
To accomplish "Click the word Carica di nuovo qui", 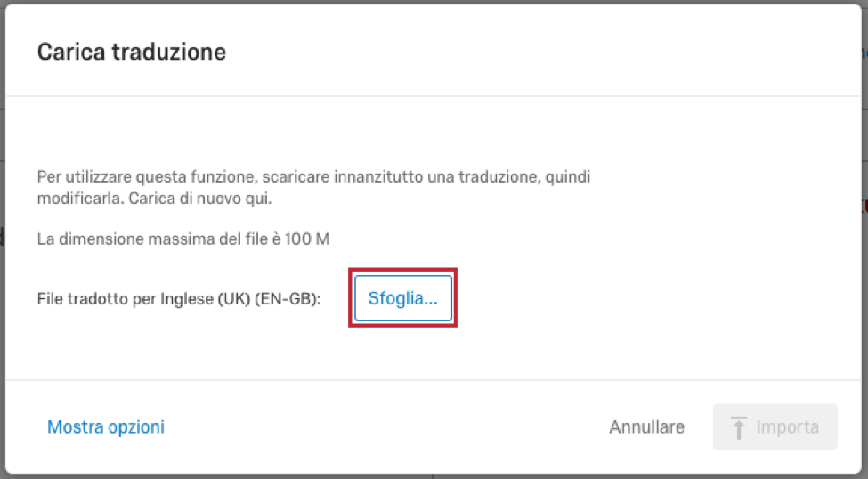I will [x=199, y=199].
